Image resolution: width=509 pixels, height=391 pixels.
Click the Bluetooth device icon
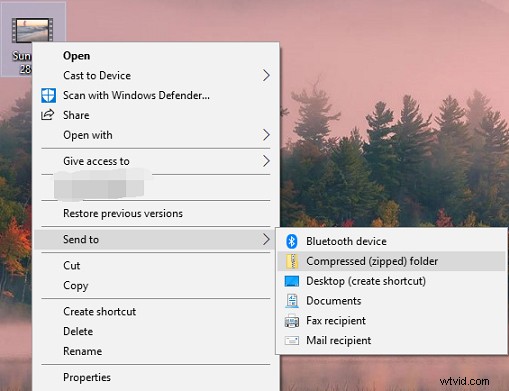(x=292, y=241)
